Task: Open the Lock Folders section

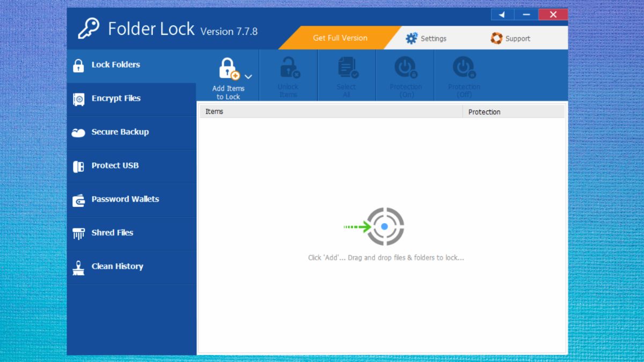Action: pyautogui.click(x=131, y=65)
